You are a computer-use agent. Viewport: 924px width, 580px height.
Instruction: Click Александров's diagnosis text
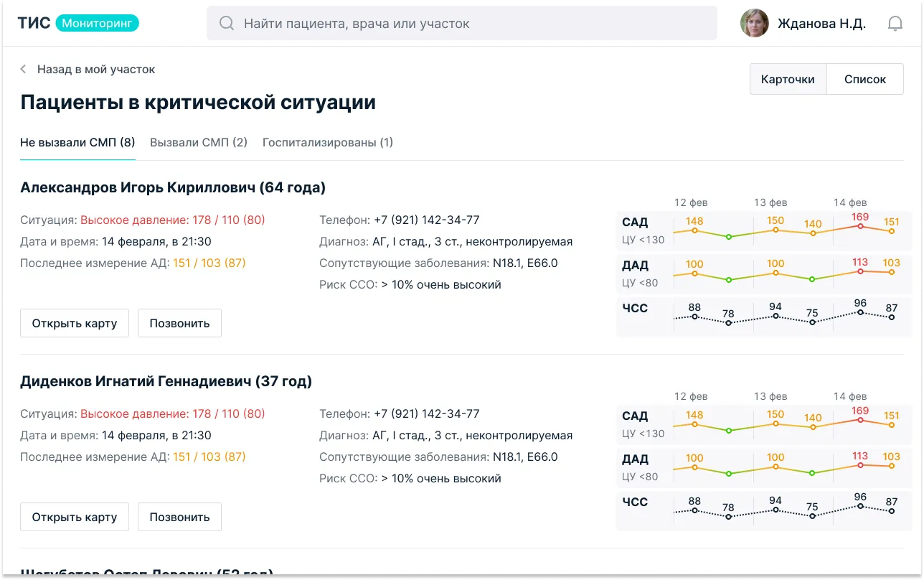coord(473,242)
